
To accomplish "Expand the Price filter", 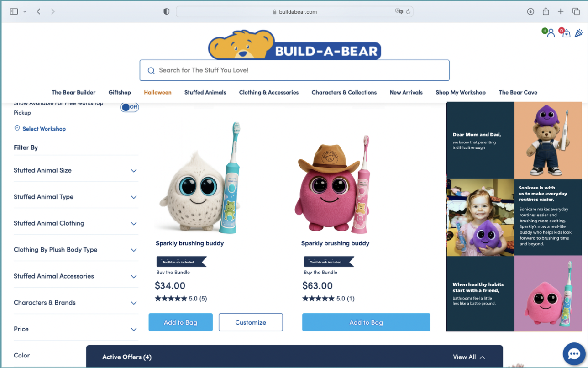I will point(76,329).
